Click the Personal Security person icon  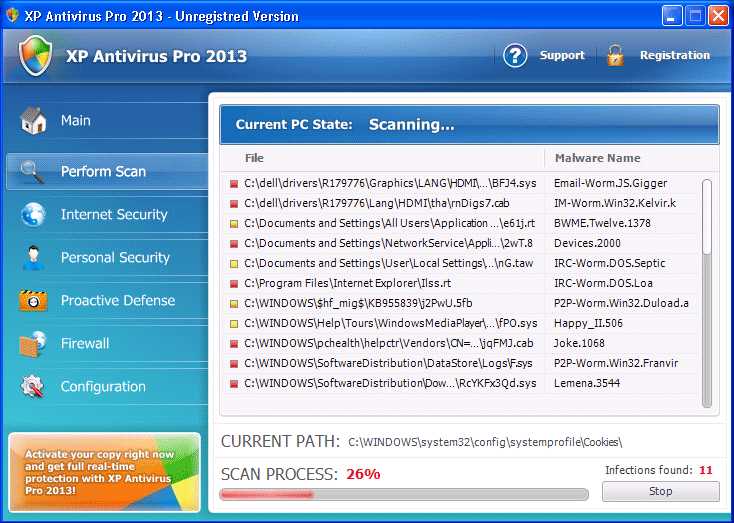pos(33,258)
